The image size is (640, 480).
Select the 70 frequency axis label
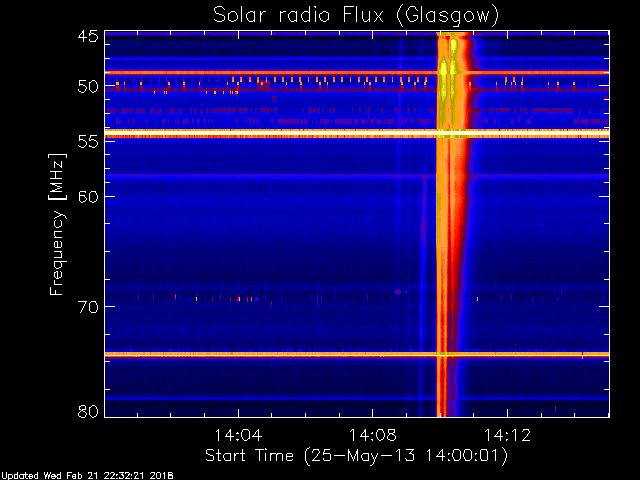coord(88,307)
